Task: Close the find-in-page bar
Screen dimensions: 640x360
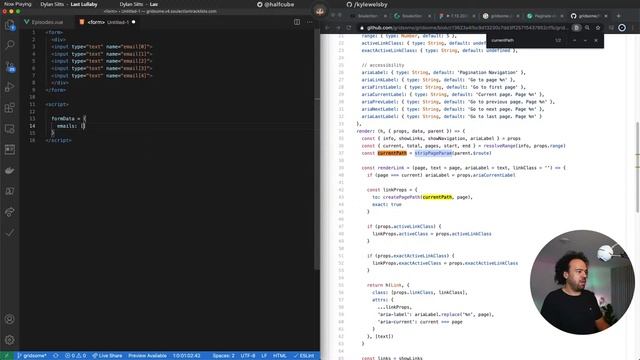Action: [x=596, y=40]
